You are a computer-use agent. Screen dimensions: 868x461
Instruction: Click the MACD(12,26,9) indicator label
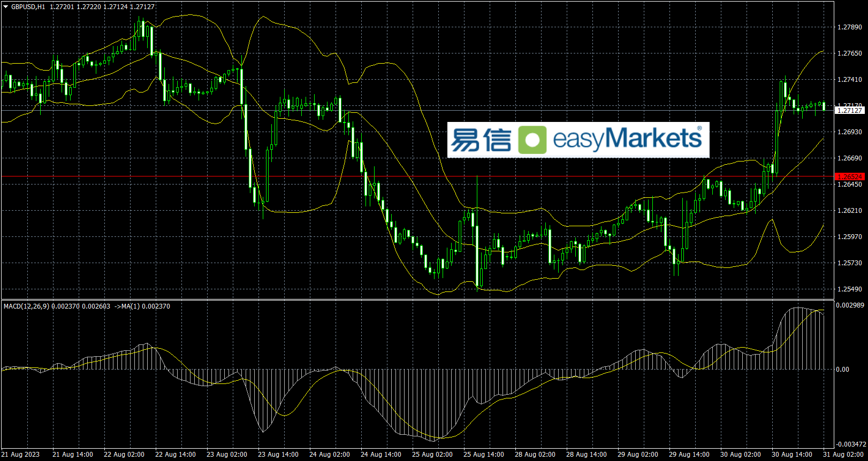click(26, 306)
